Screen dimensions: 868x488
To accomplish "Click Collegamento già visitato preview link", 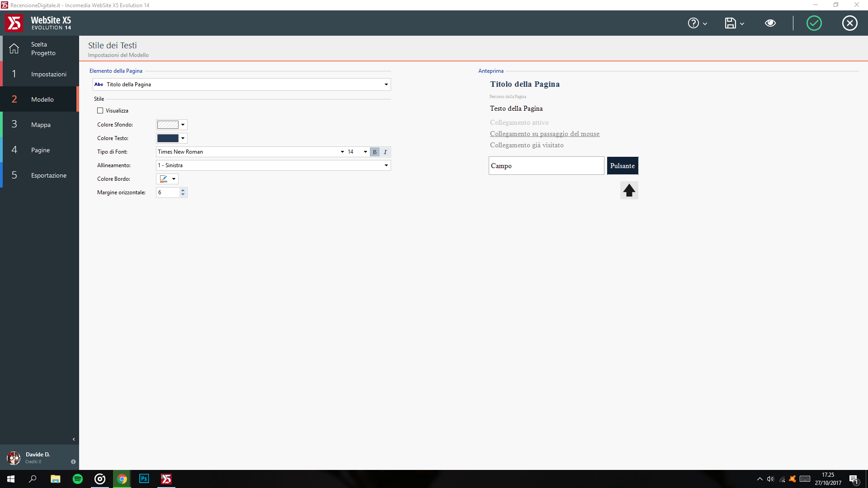I will click(527, 145).
